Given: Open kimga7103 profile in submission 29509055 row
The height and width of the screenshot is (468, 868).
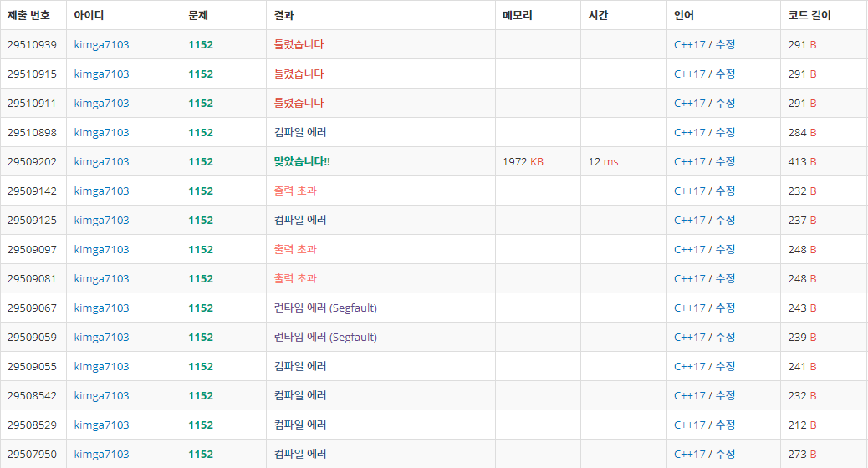Looking at the screenshot, I should click(101, 367).
